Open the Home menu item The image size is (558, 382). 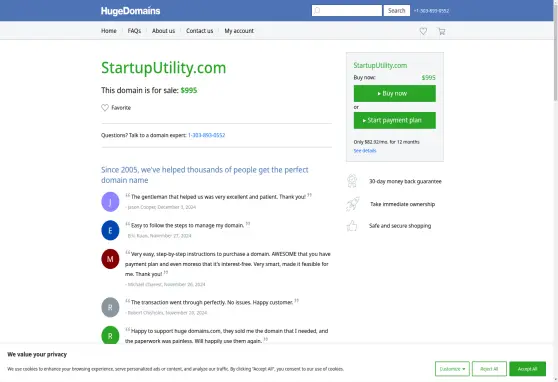tap(109, 31)
